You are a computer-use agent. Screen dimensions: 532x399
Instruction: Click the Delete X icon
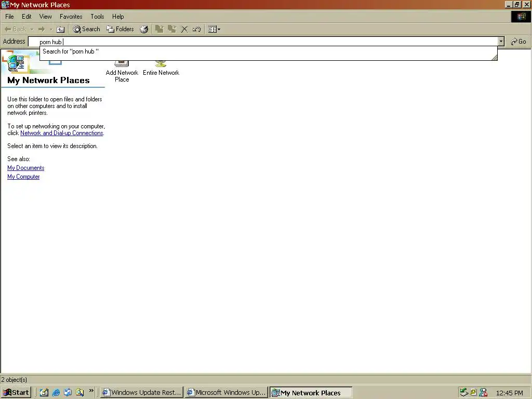coord(184,29)
